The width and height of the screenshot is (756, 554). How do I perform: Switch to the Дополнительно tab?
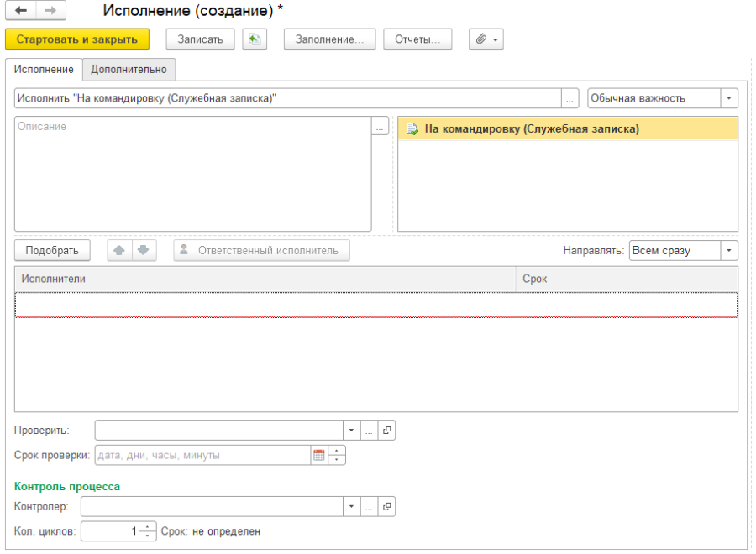pos(129,70)
